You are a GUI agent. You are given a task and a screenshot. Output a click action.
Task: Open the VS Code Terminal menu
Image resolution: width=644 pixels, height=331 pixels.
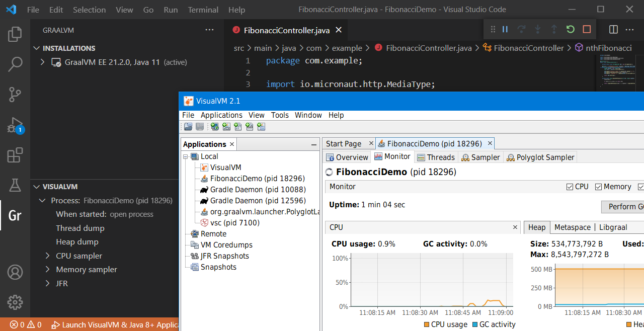(x=203, y=10)
